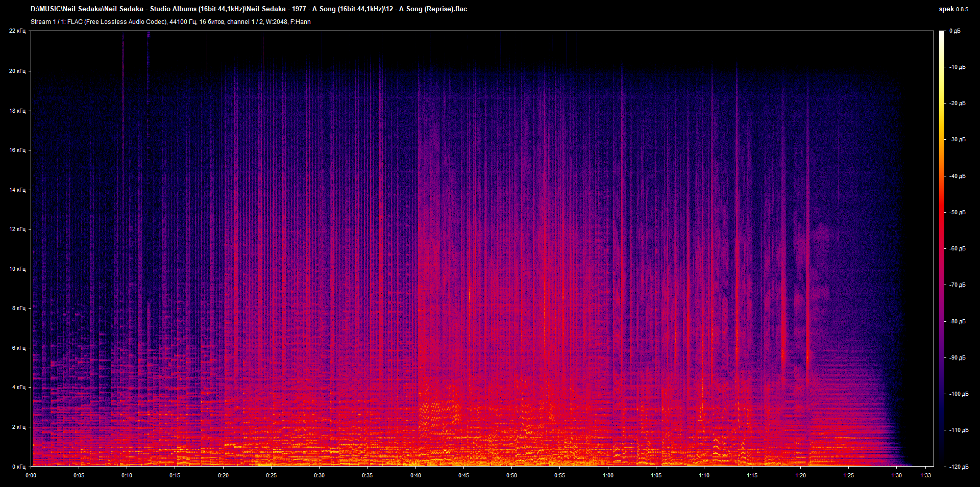Click the 1:00 time axis label

point(608,475)
